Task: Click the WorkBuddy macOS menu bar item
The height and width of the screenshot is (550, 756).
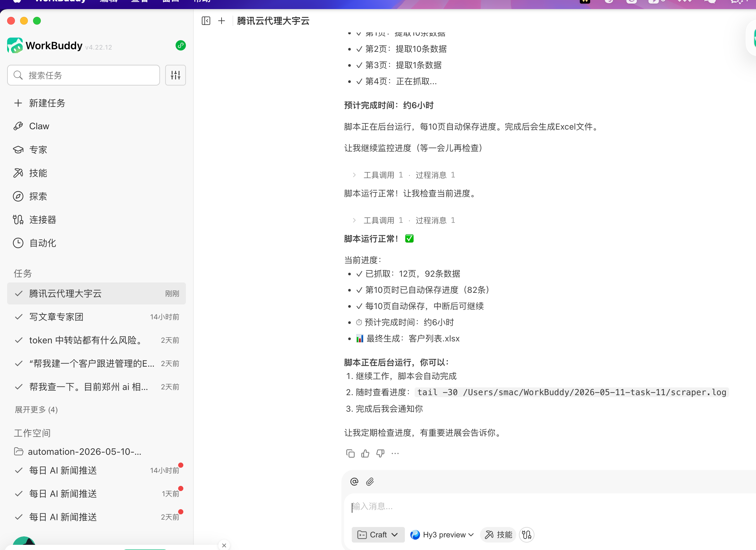Action: [60, 1]
